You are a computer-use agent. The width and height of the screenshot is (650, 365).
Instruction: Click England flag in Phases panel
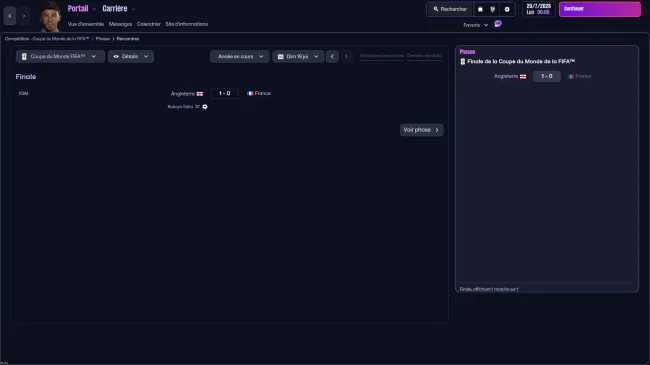point(523,76)
